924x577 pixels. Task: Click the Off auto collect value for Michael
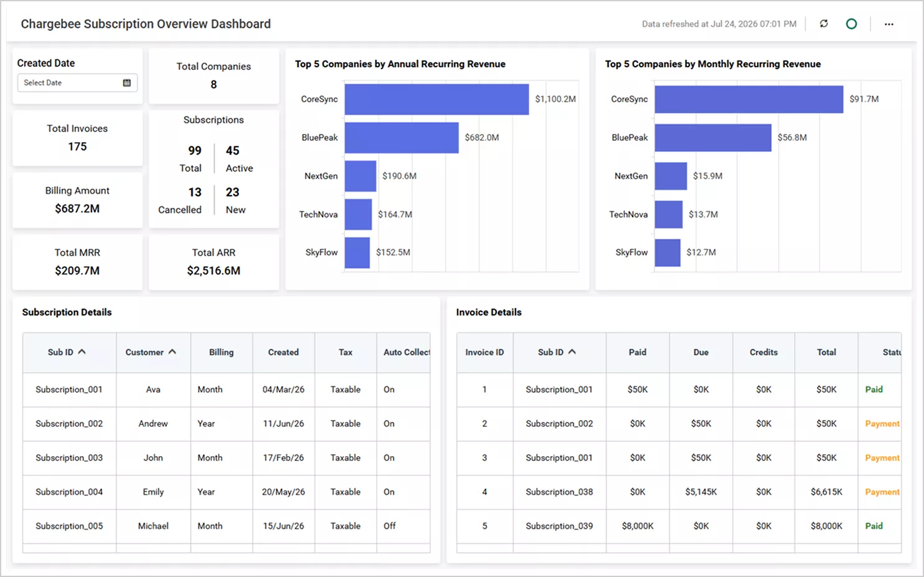point(390,526)
